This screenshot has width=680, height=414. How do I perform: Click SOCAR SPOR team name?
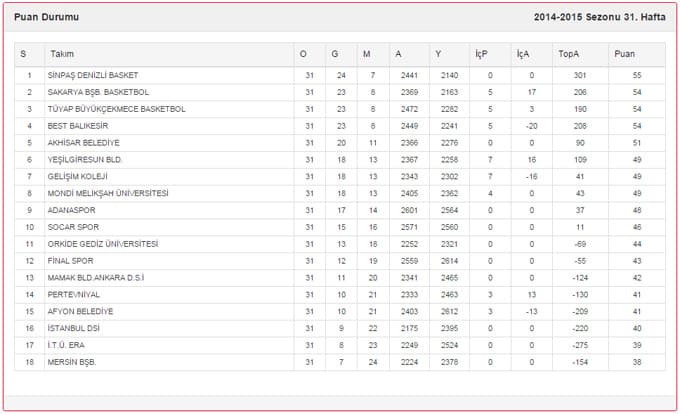[x=73, y=227]
